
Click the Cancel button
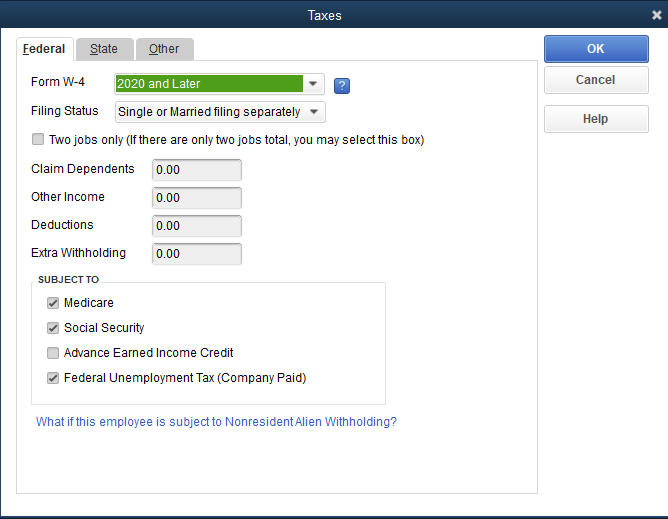point(595,80)
